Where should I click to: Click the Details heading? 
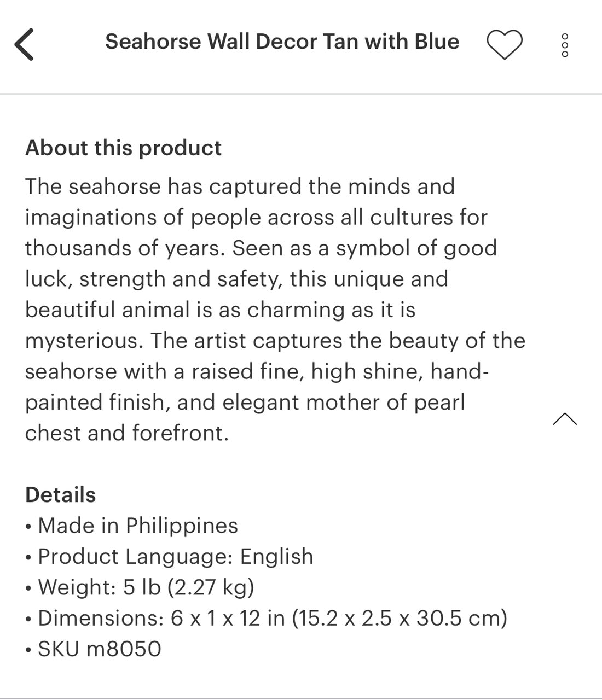(x=60, y=495)
